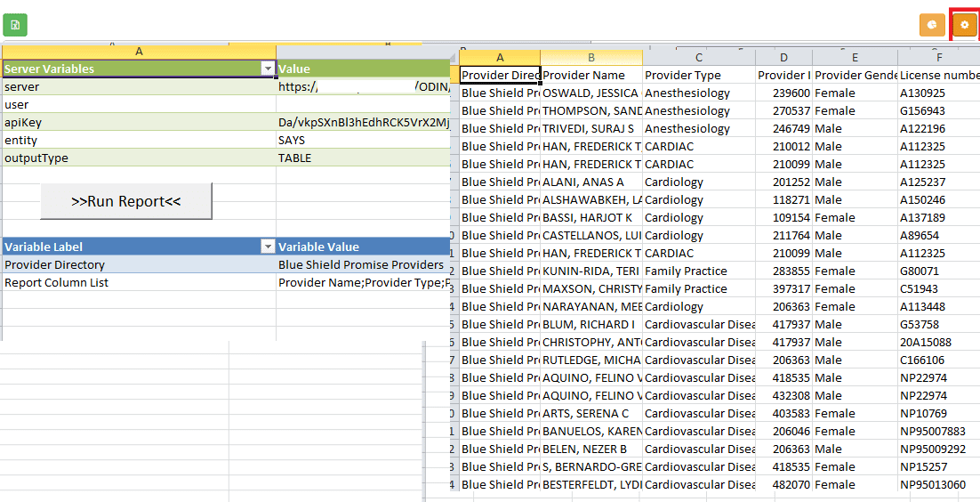The height and width of the screenshot is (502, 980).
Task: Select provider ID cell 118271
Action: point(783,199)
